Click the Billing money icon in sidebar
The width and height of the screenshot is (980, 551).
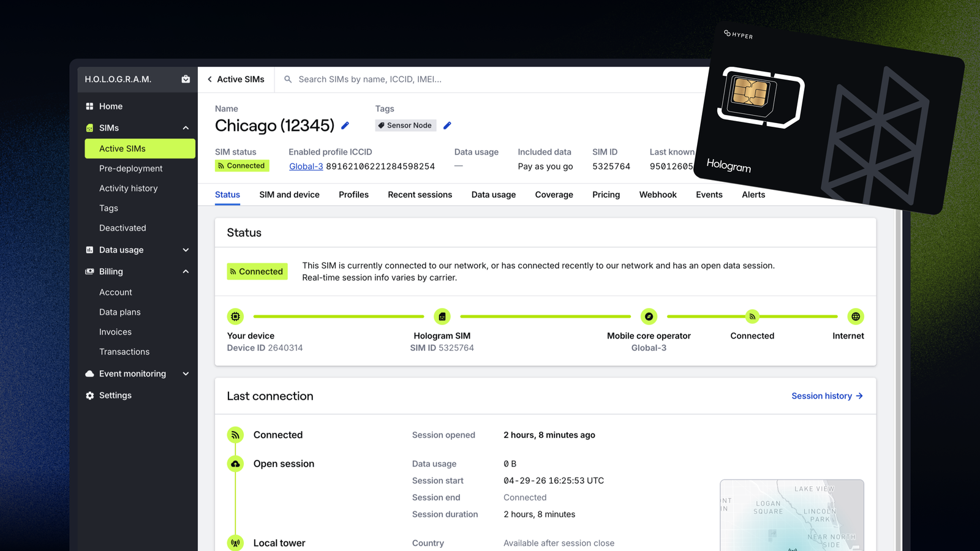pos(89,271)
